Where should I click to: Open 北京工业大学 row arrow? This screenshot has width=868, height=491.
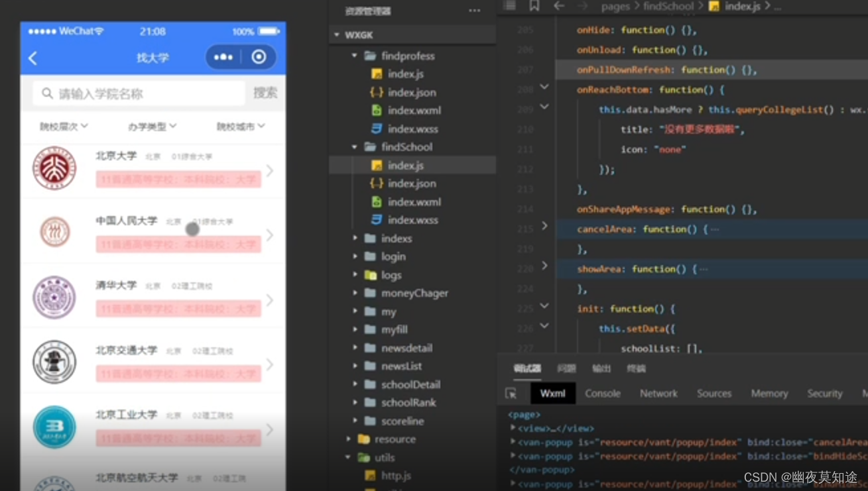tap(270, 429)
